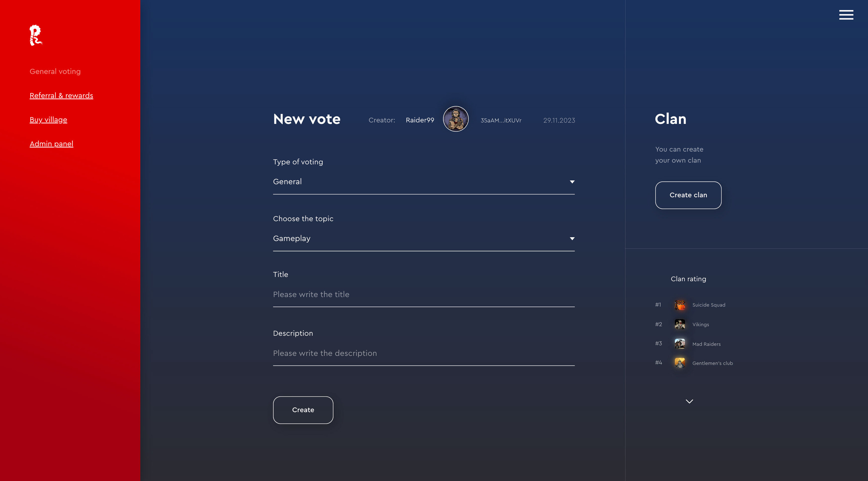Click the wallet address 35aAM...itXUVr
This screenshot has width=868, height=481.
(x=501, y=120)
